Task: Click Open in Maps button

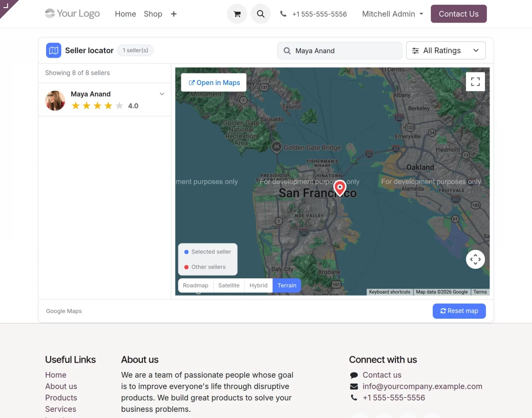Action: (x=214, y=82)
